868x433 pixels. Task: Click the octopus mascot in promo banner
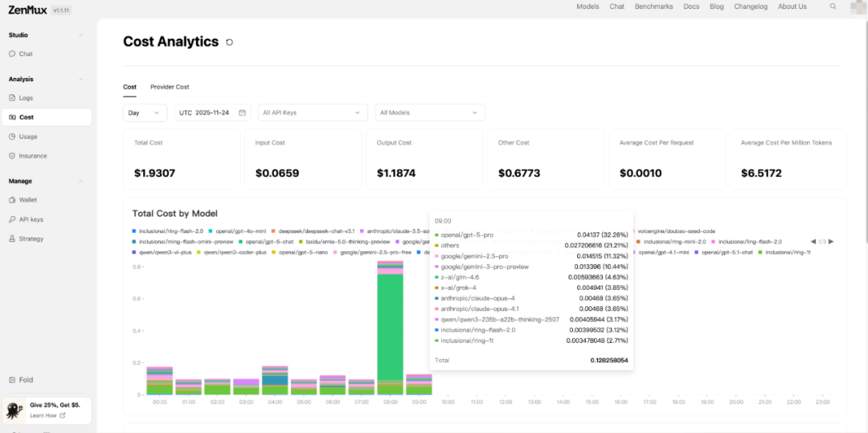point(15,411)
